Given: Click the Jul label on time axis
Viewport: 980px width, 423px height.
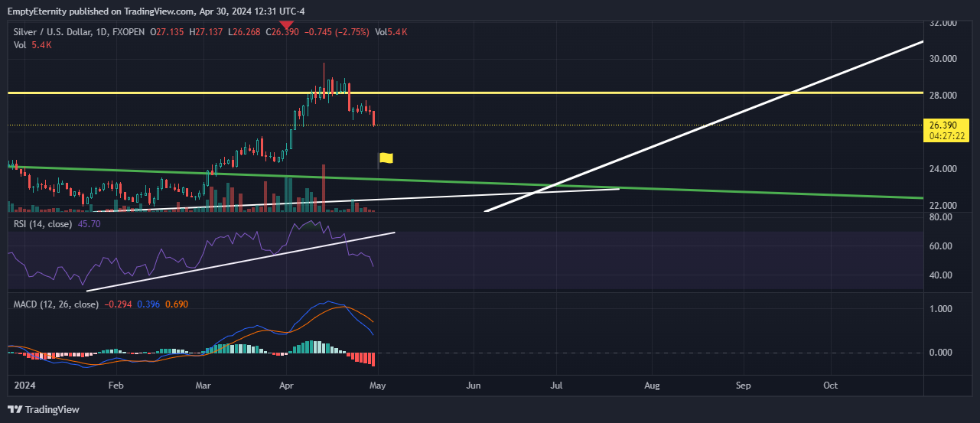Looking at the screenshot, I should (x=556, y=385).
